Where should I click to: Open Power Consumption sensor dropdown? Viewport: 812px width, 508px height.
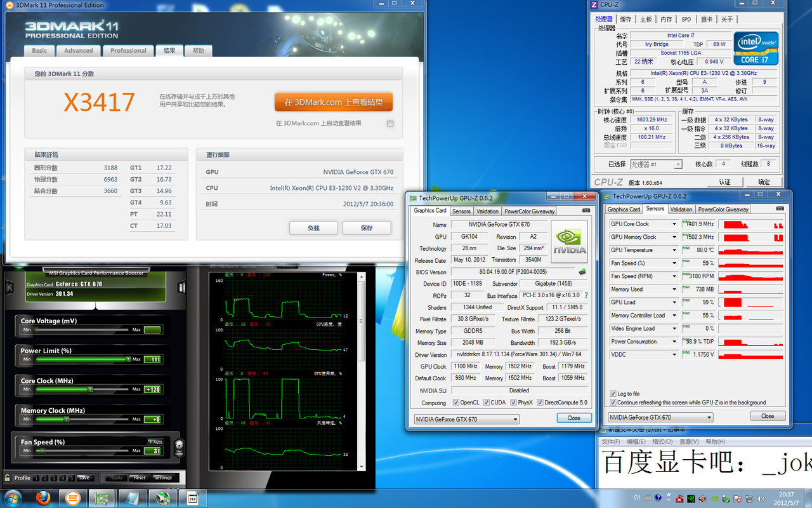tap(674, 342)
